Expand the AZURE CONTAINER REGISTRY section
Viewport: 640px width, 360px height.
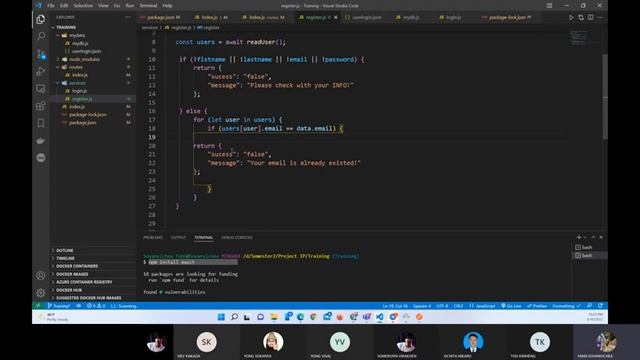(84, 282)
